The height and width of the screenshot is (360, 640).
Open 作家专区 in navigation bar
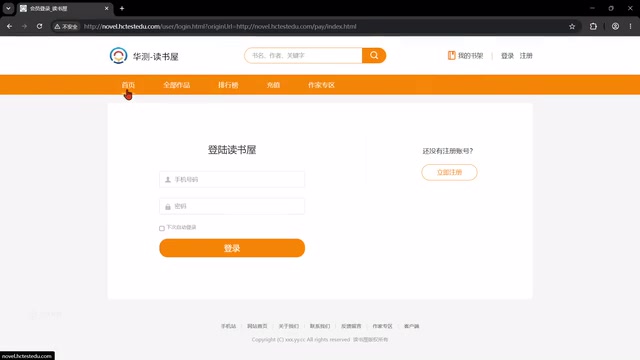click(321, 85)
